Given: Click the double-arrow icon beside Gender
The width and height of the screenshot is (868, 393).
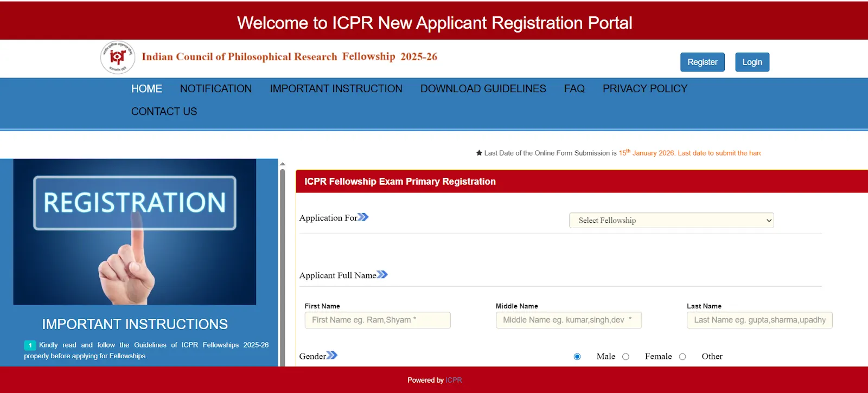Looking at the screenshot, I should 331,355.
